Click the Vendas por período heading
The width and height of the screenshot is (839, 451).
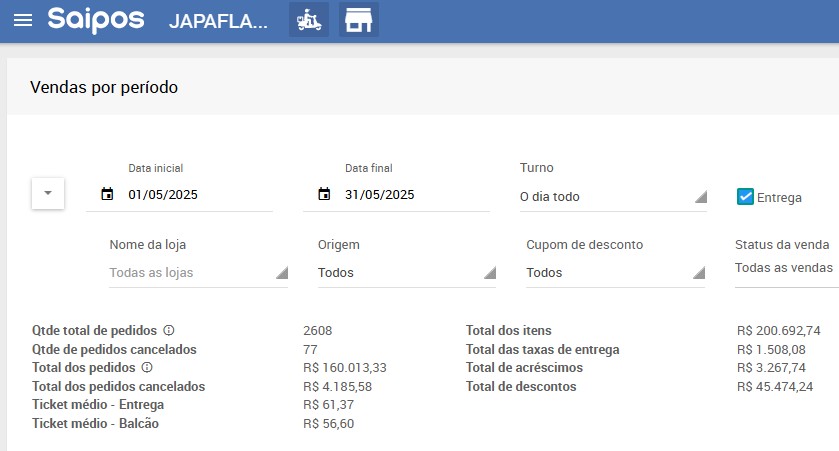coord(104,87)
